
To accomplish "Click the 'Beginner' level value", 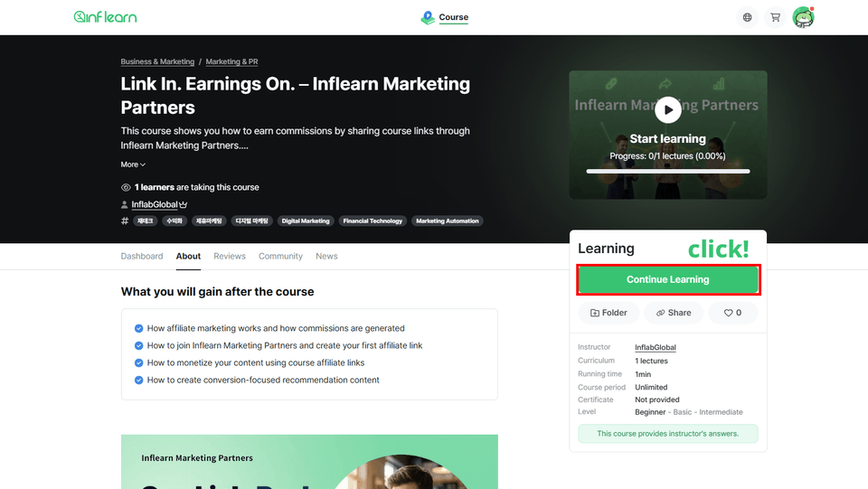I will [650, 412].
